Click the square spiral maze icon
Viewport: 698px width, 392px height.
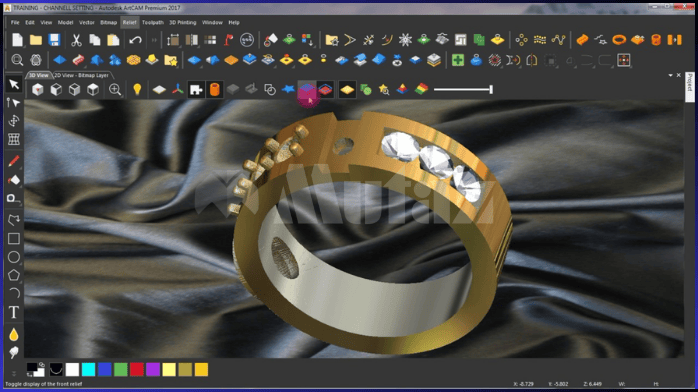point(460,40)
